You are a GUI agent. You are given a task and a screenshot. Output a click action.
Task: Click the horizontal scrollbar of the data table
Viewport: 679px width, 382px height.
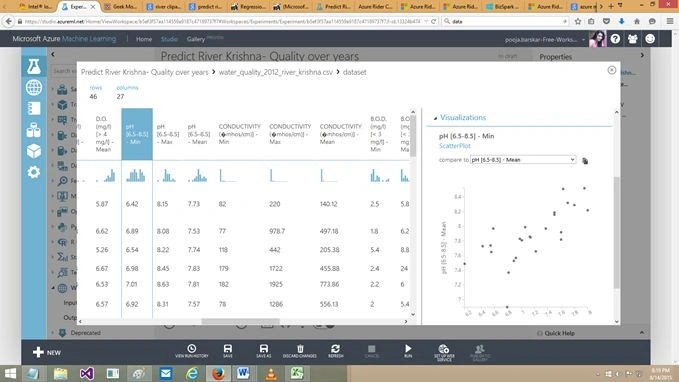[x=240, y=321]
